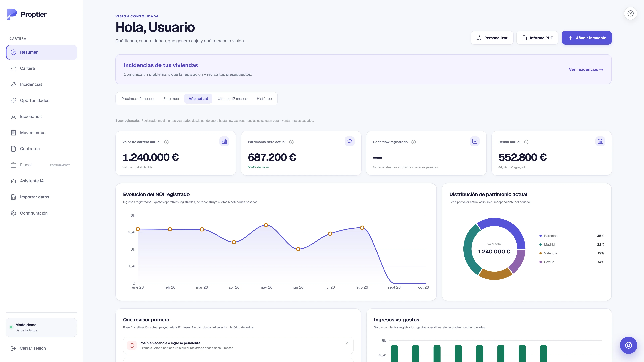This screenshot has height=362, width=644.
Task: Open Incidencias from the sidebar
Action: [41, 84]
